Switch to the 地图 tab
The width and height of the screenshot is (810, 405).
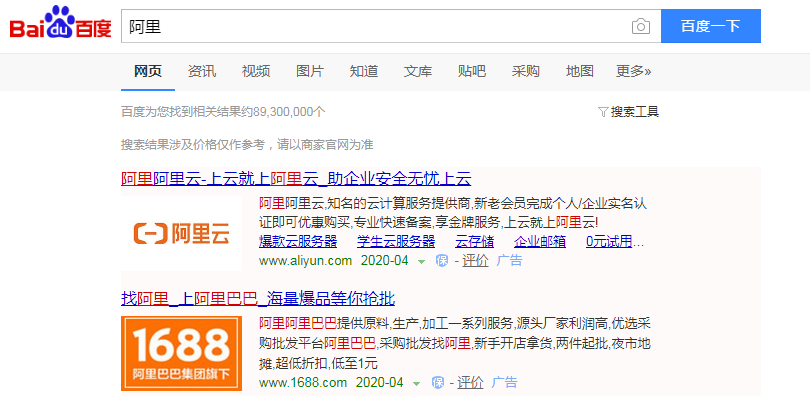pyautogui.click(x=580, y=71)
